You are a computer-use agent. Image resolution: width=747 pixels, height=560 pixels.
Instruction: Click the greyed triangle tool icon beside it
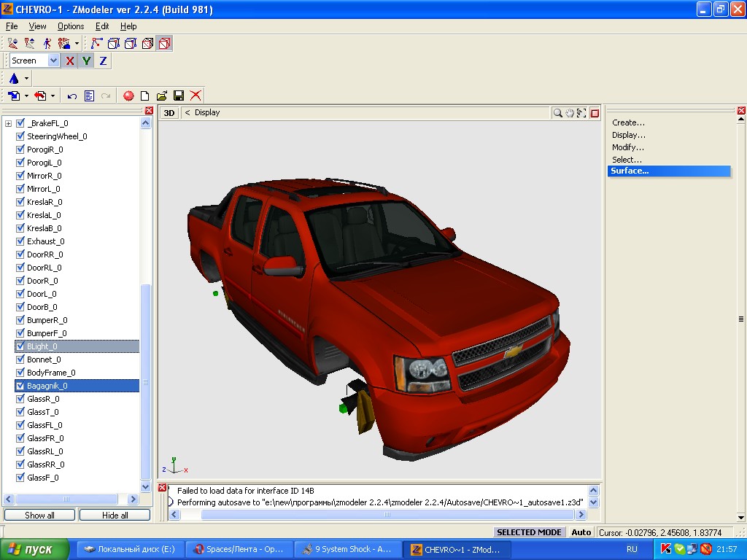pos(29,43)
